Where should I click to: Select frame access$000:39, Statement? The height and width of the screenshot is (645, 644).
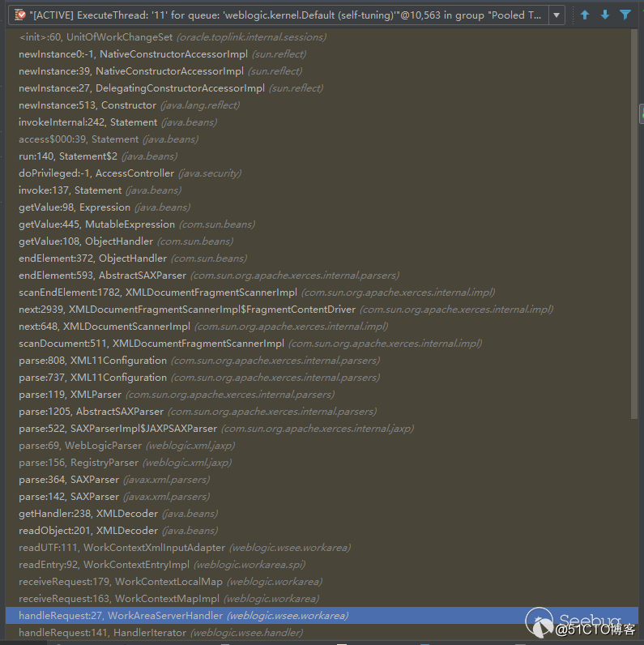click(322, 139)
